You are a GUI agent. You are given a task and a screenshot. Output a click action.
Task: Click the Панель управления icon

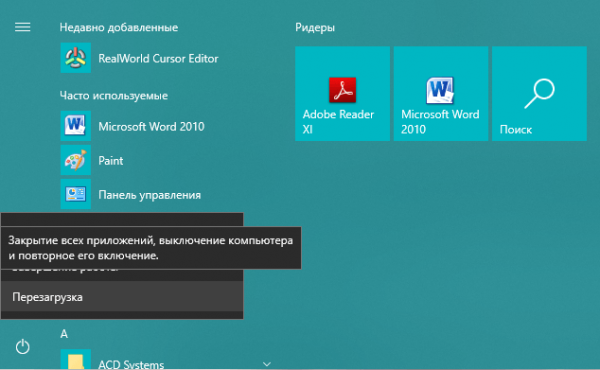click(75, 194)
